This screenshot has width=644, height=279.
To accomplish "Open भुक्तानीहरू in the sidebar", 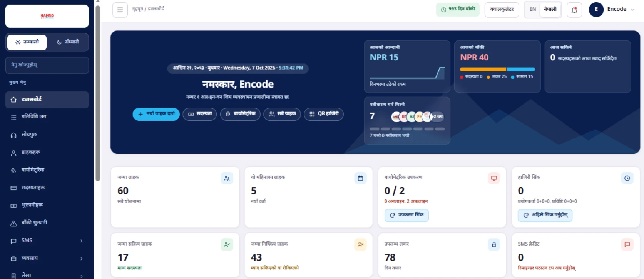I will click(47, 206).
